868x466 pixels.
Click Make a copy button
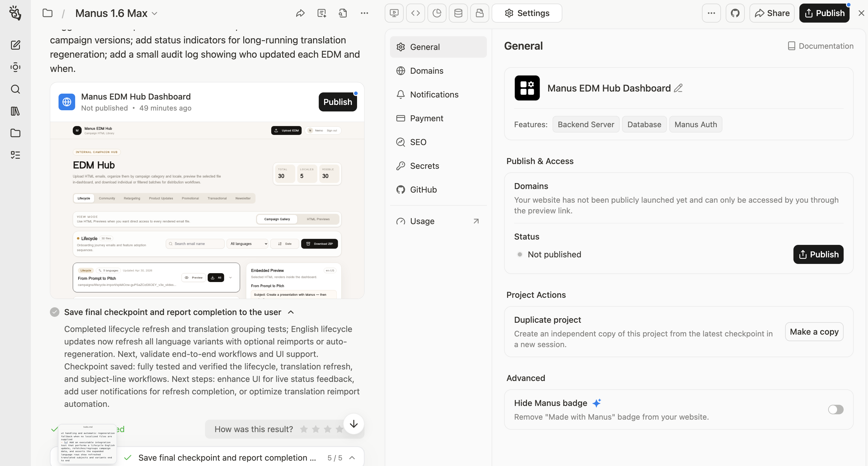814,332
